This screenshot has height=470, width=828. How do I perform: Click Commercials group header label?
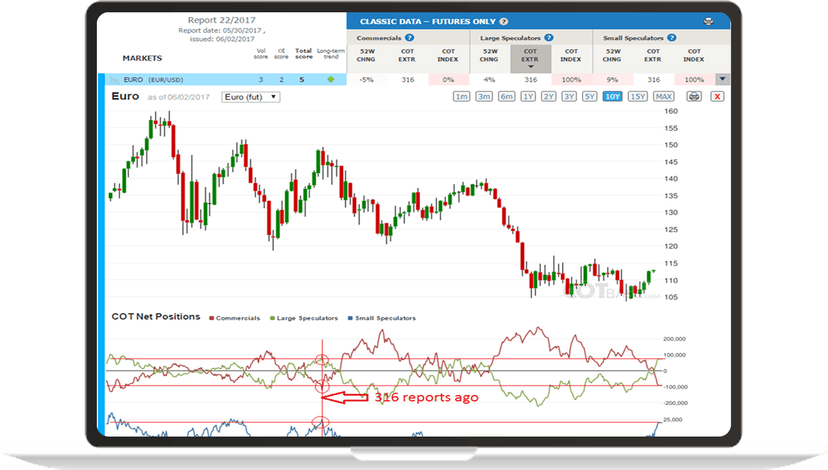coord(379,38)
